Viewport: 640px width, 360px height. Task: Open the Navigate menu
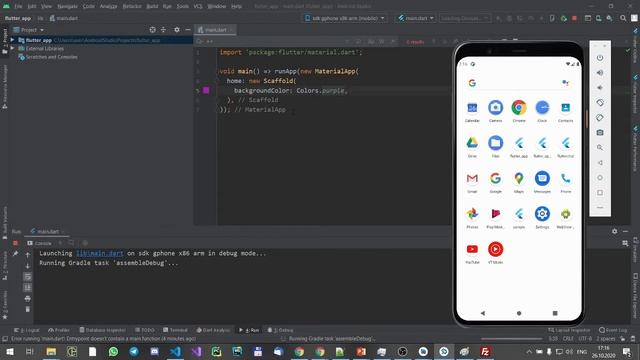click(67, 6)
